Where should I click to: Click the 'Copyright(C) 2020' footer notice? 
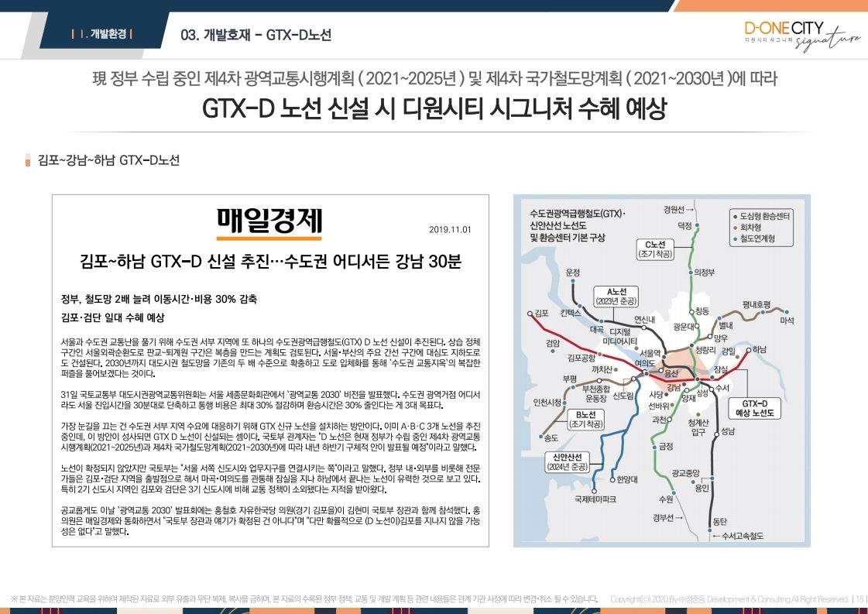point(729,599)
